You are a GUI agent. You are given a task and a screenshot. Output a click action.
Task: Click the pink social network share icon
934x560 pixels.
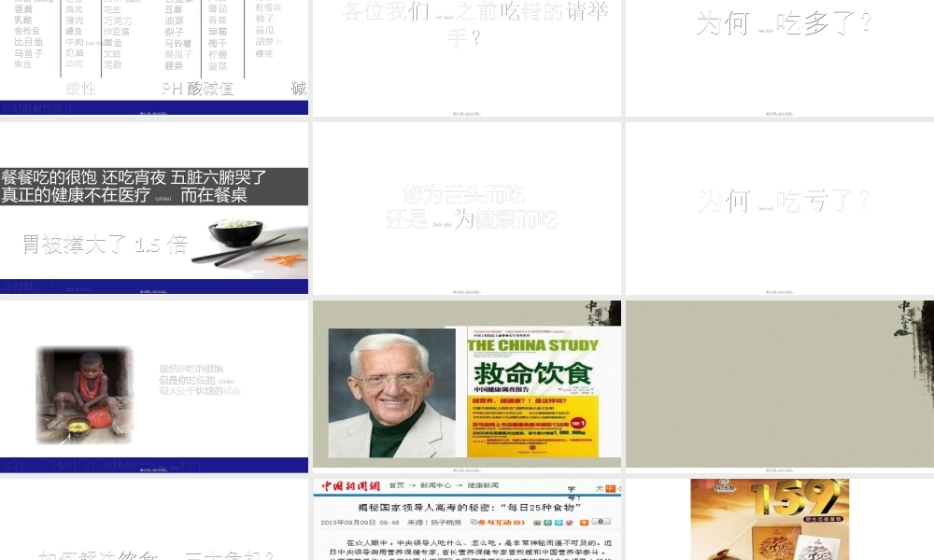569,522
